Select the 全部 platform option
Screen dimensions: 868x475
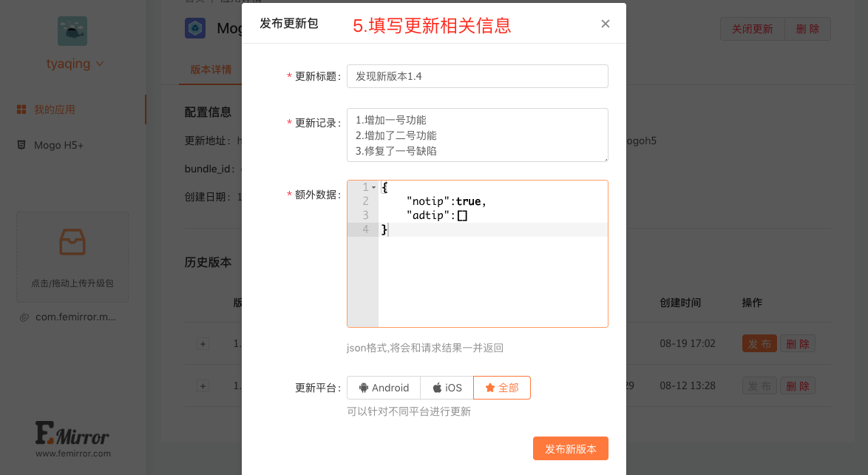(502, 388)
